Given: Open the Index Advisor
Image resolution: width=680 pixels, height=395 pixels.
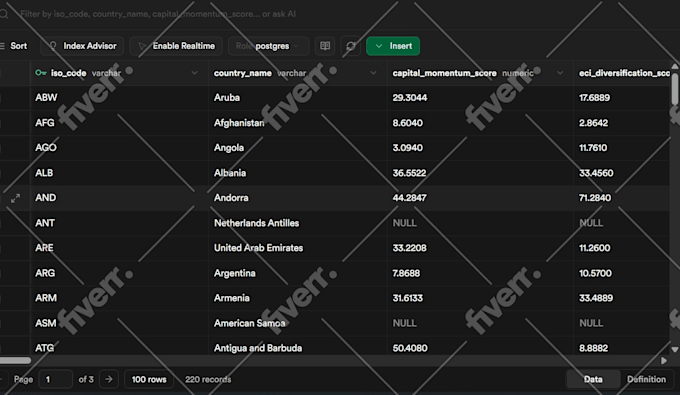Looking at the screenshot, I should coord(82,46).
